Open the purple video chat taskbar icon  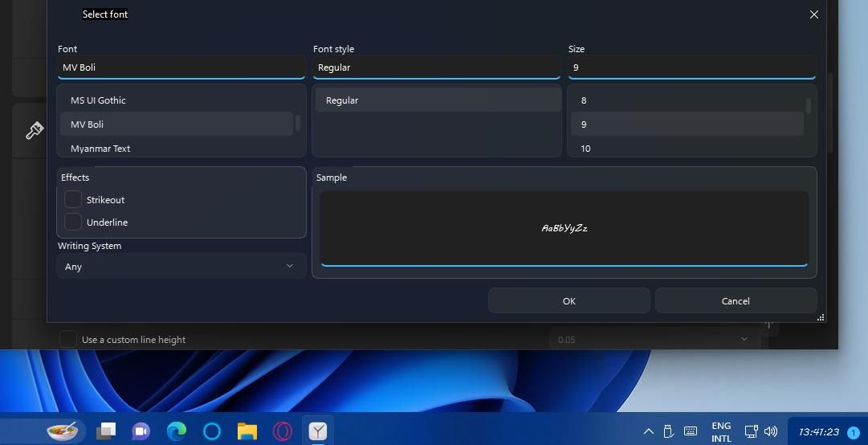tap(141, 431)
